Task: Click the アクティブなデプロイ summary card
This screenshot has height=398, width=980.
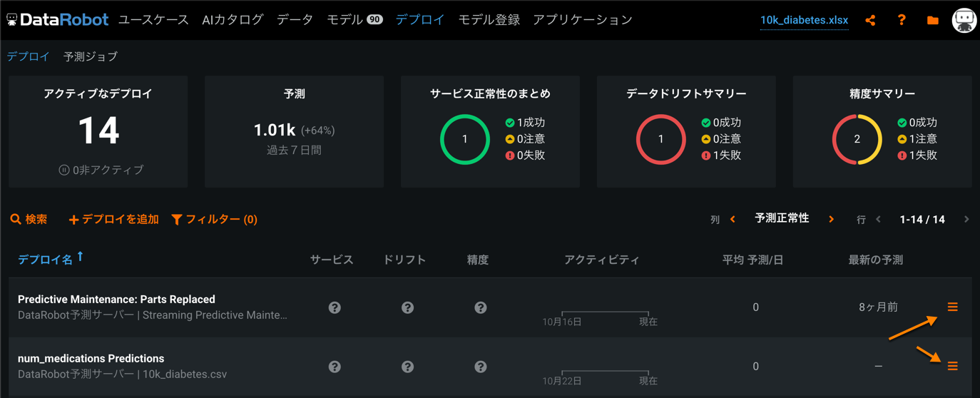Action: [98, 132]
